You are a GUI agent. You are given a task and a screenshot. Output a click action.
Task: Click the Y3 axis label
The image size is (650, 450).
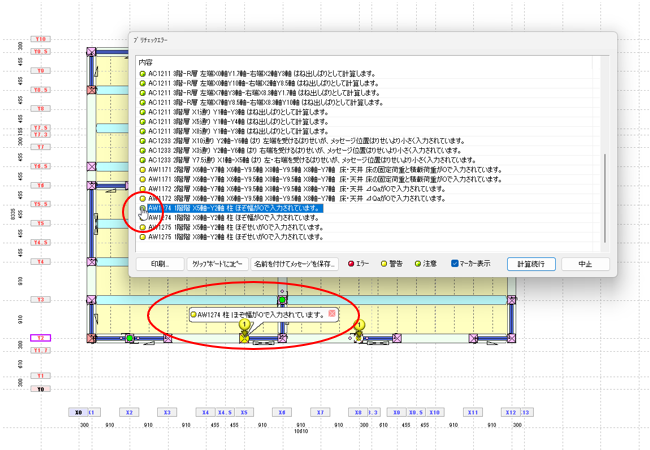(41, 299)
